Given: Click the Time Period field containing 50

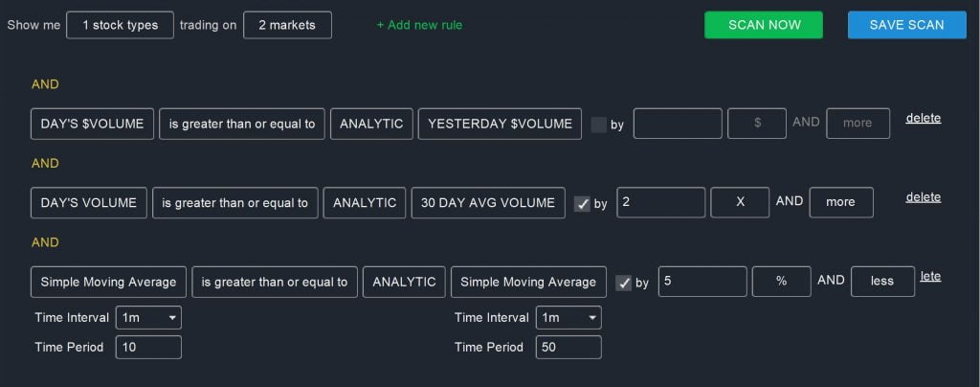Looking at the screenshot, I should tap(568, 347).
